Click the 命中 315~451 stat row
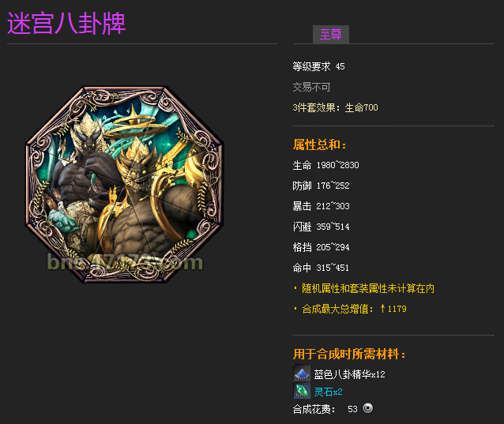 coord(321,268)
